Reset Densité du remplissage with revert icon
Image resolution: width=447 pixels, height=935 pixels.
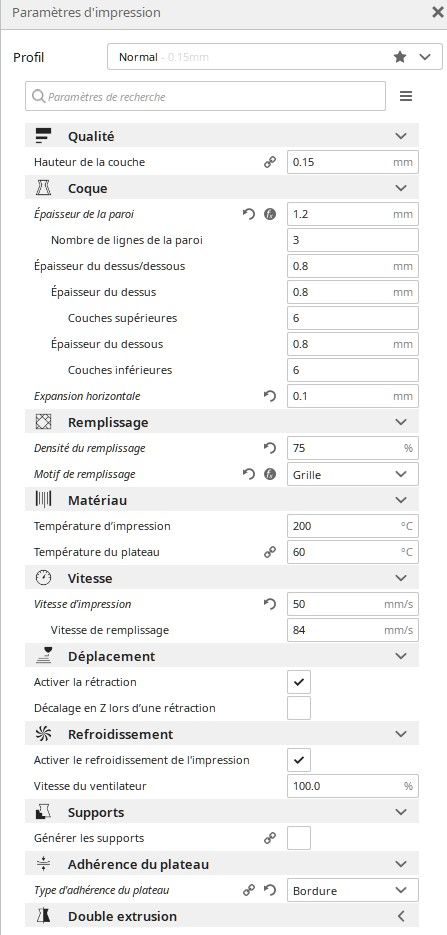pyautogui.click(x=270, y=448)
